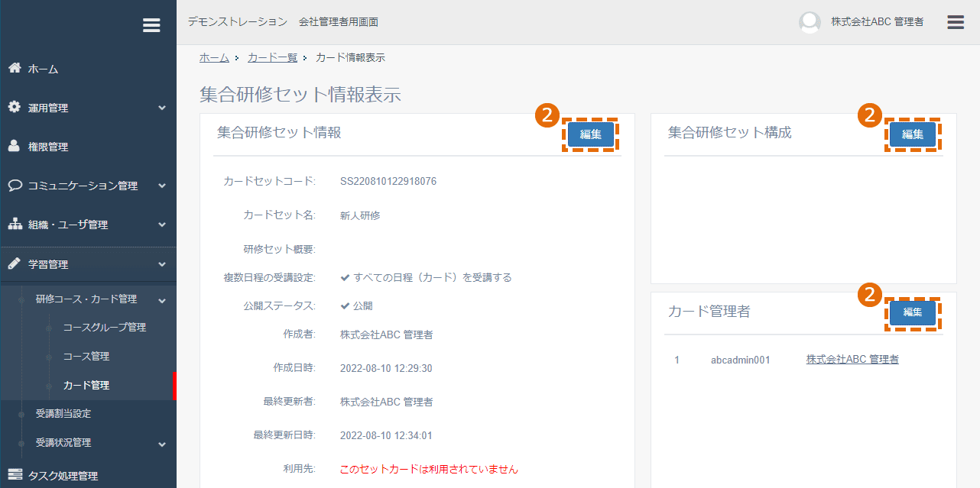
Task: Expand the コミュニケーション管理 chevron
Action: [x=162, y=186]
